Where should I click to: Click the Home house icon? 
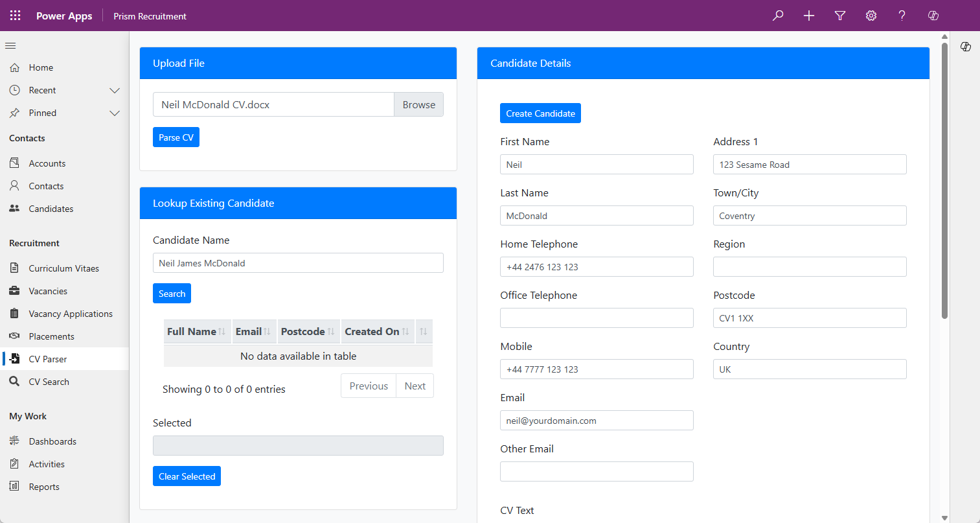14,67
